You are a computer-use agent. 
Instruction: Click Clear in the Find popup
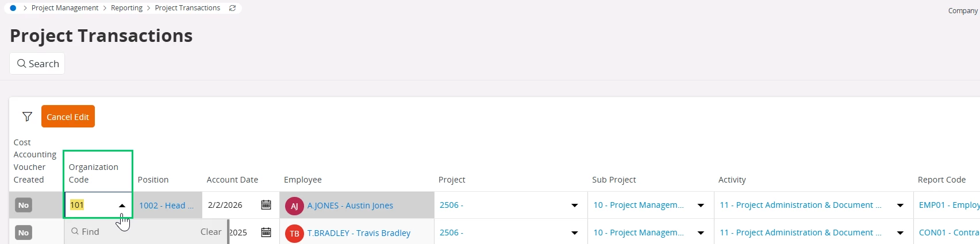(211, 232)
